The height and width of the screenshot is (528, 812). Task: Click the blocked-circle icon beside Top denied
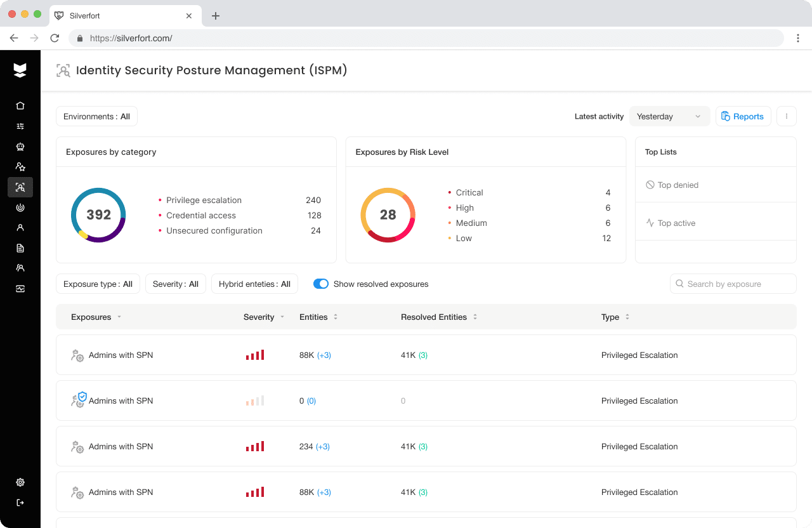click(x=650, y=185)
